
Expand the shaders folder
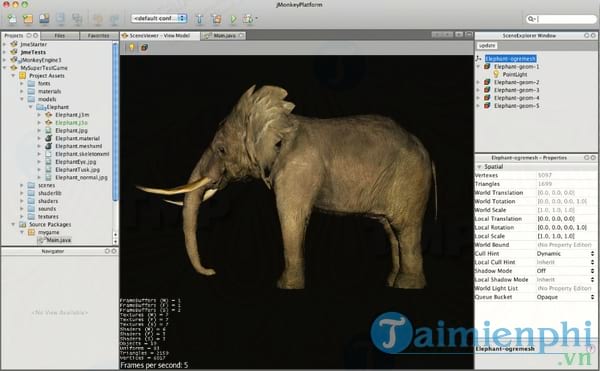pyautogui.click(x=22, y=201)
